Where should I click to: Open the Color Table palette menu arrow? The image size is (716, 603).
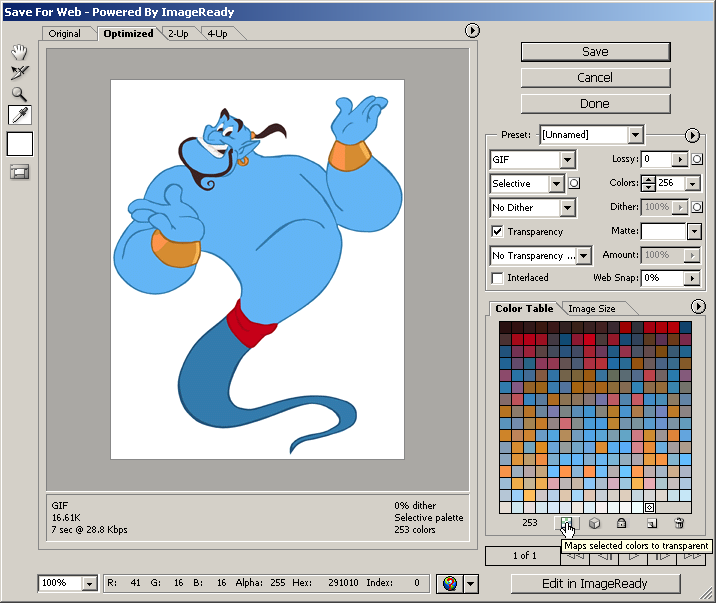[x=698, y=306]
